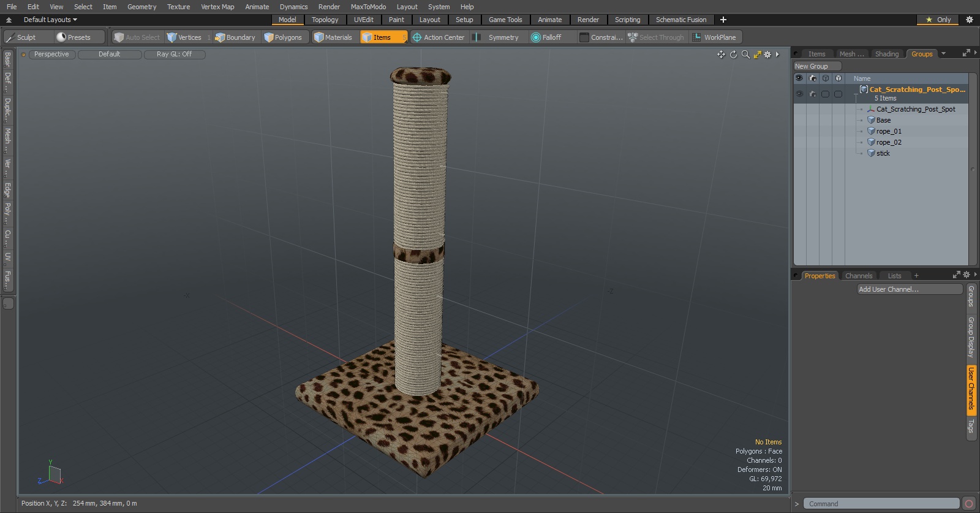Expand the viewport arrow menu
The height and width of the screenshot is (513, 980).
click(x=777, y=55)
